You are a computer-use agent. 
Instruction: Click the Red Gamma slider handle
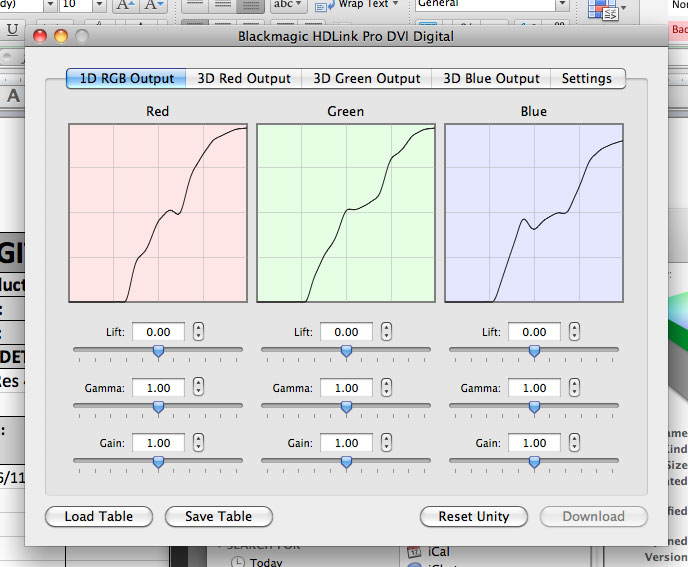(x=158, y=407)
